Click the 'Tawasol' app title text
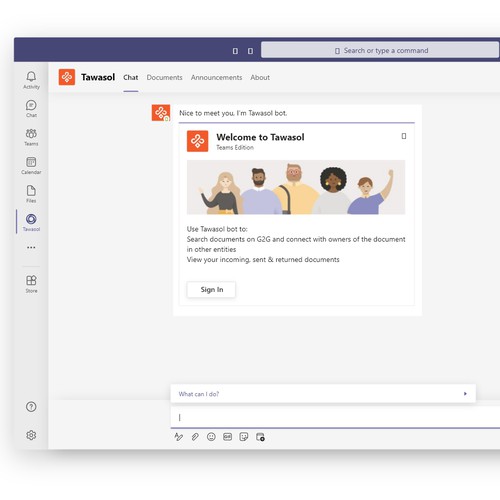The height and width of the screenshot is (500, 500). tap(98, 77)
